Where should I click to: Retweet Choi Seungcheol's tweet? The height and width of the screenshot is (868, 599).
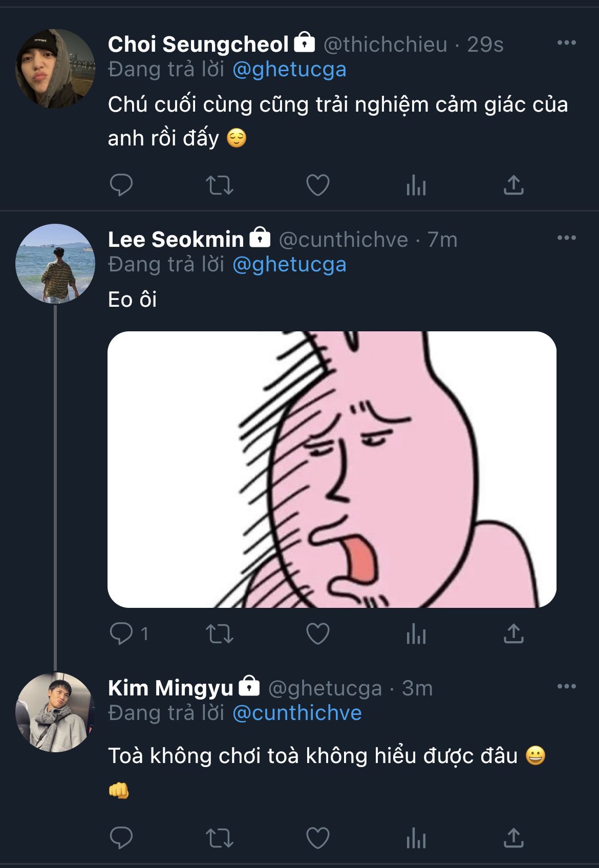tap(220, 185)
